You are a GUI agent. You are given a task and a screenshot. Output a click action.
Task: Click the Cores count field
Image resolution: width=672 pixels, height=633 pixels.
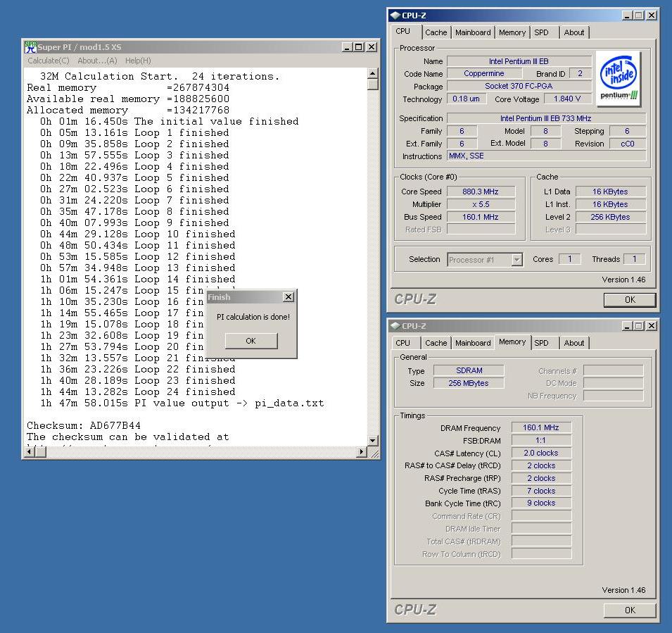(x=570, y=259)
